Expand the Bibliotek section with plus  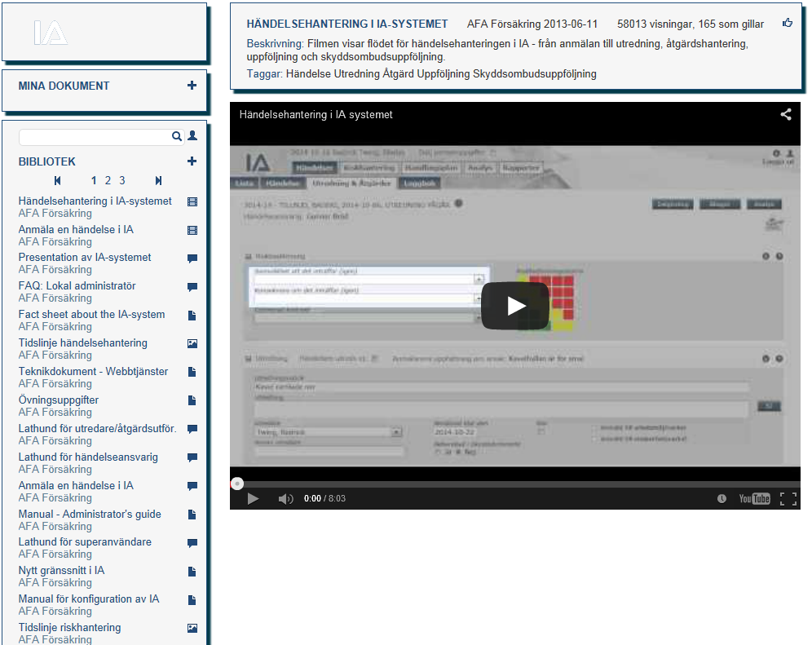(x=192, y=161)
